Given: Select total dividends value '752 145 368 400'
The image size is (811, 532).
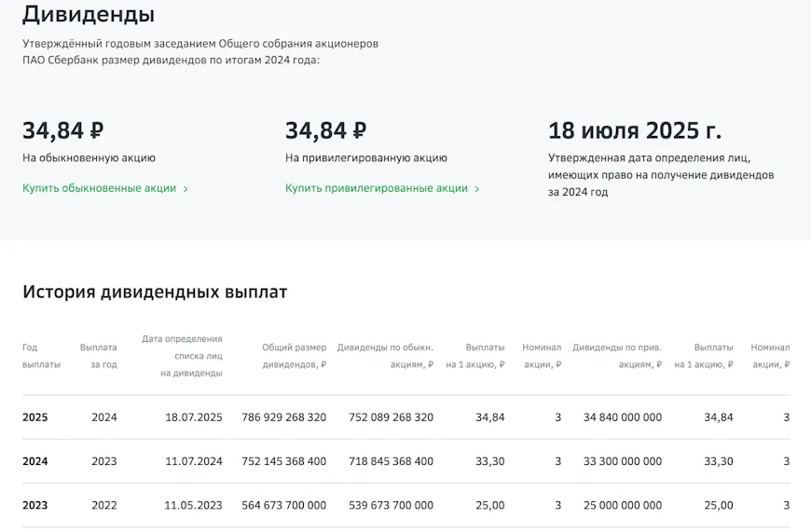Looking at the screenshot, I should point(284,461).
